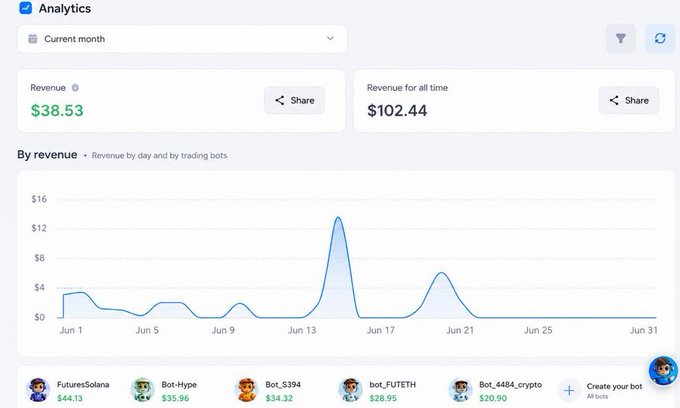Click the $44.13 FuturesSolana revenue
The image size is (680, 408).
[70, 398]
